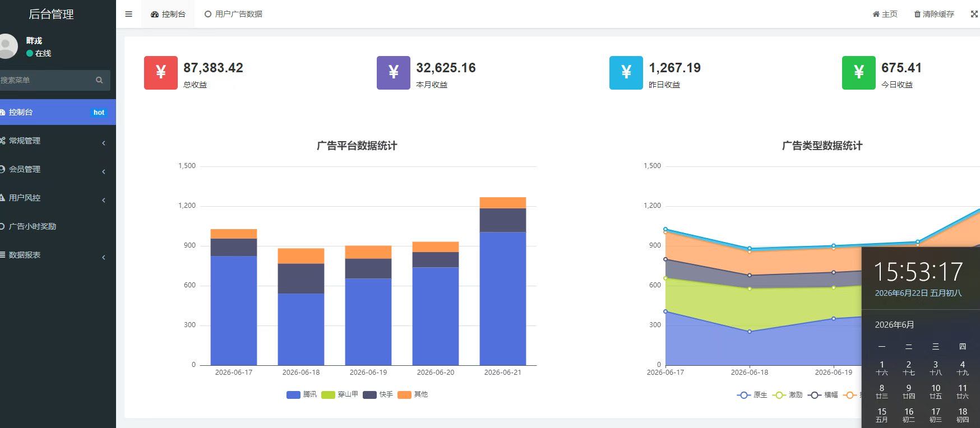
Task: Click the 2026年6月22日 五月初八 date link
Action: [918, 293]
